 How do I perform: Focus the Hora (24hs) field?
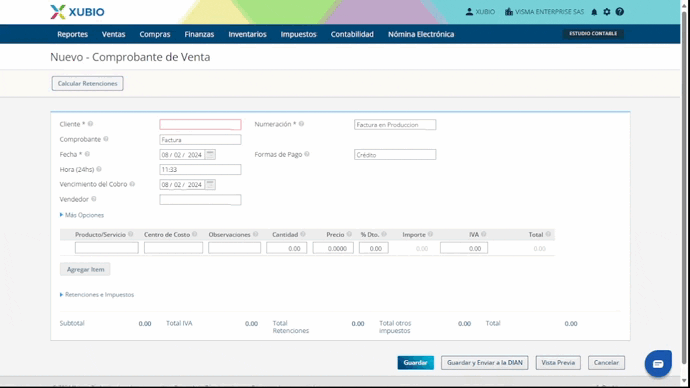pos(200,169)
